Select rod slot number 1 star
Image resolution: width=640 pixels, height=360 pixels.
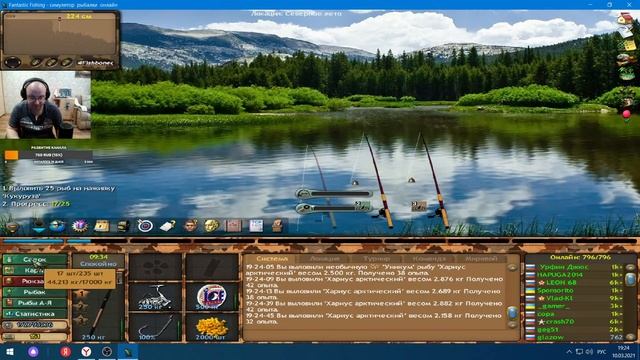(81, 293)
